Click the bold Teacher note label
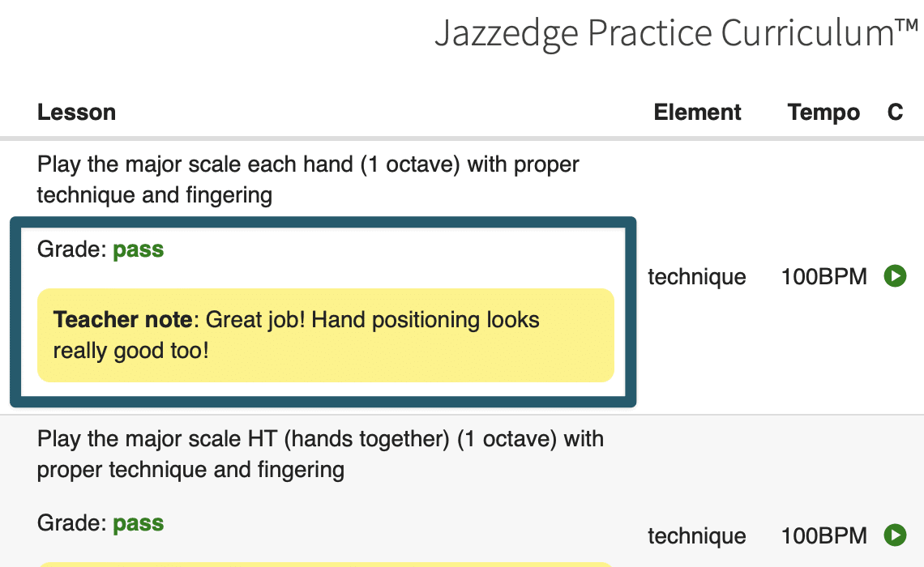Image resolution: width=924 pixels, height=567 pixels. coord(122,320)
